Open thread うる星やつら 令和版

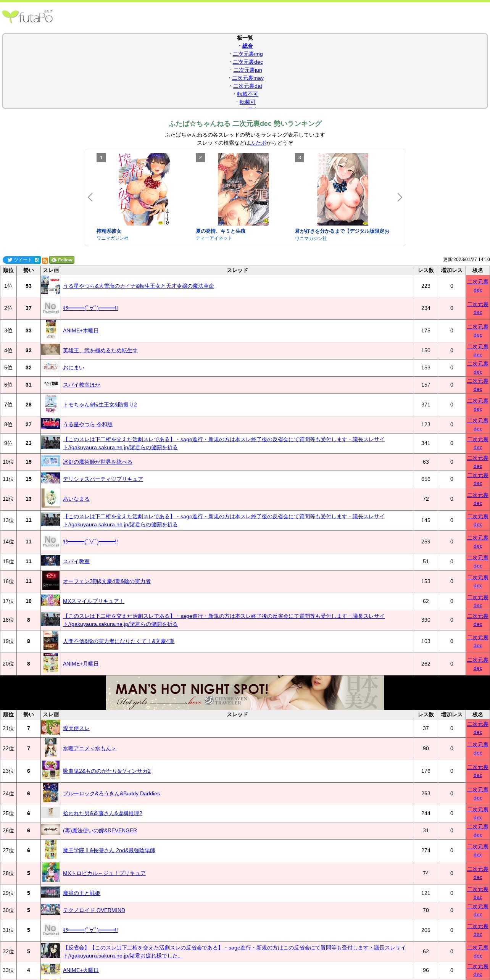[88, 424]
